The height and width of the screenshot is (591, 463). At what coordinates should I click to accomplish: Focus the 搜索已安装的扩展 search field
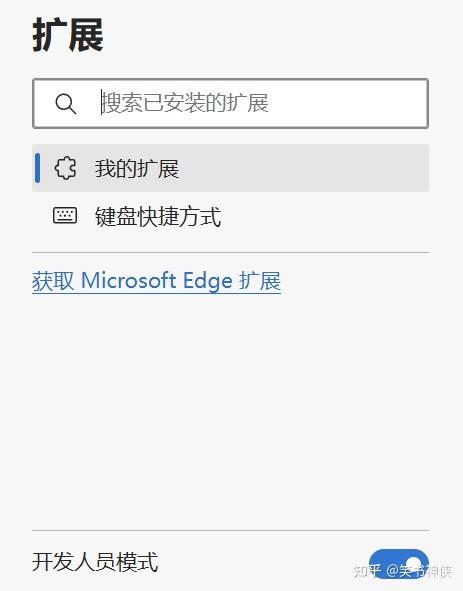pyautogui.click(x=230, y=103)
